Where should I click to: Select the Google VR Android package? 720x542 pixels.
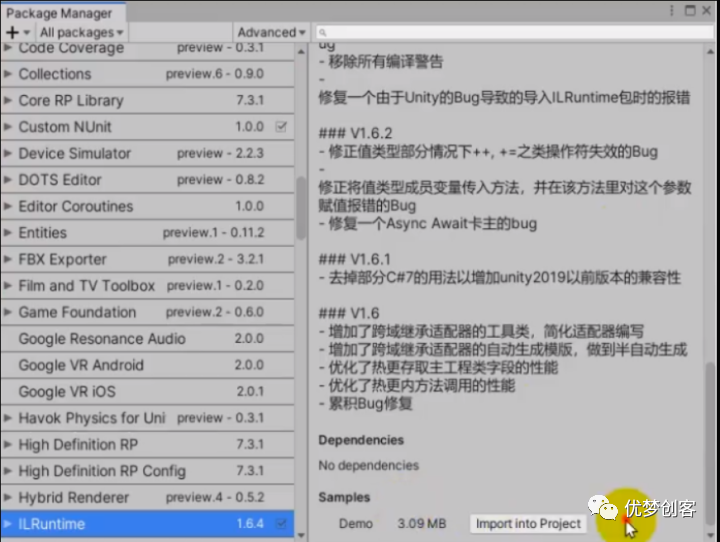click(x=147, y=365)
